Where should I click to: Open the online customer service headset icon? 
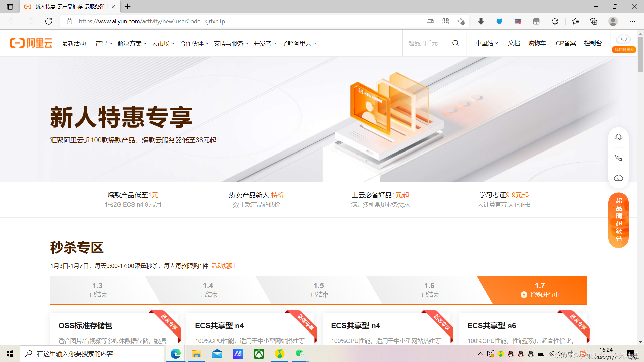coord(618,137)
